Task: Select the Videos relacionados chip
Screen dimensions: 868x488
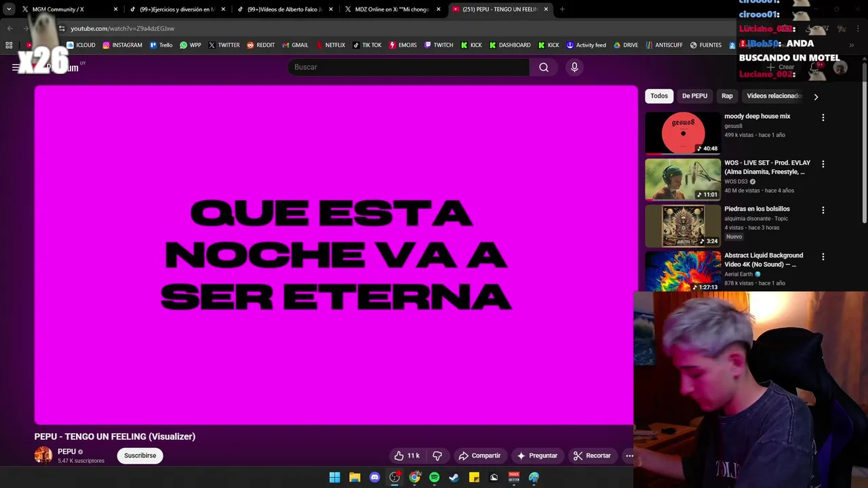Action: (774, 96)
